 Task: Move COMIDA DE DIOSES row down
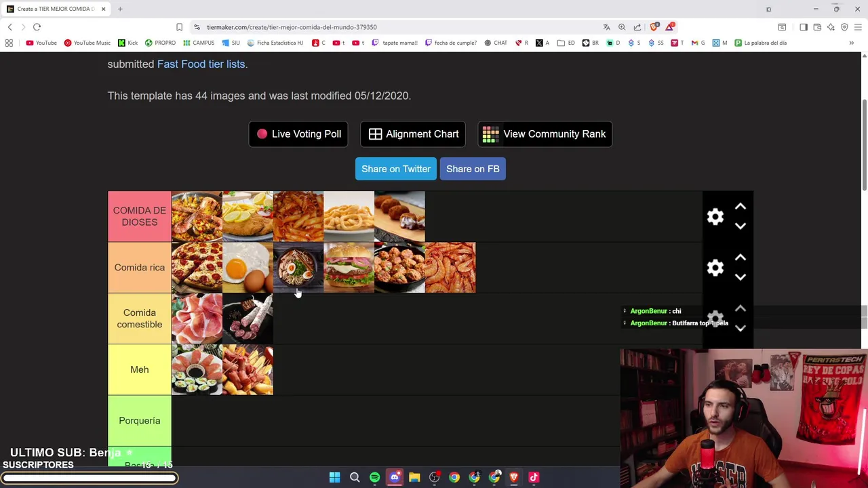click(x=741, y=226)
